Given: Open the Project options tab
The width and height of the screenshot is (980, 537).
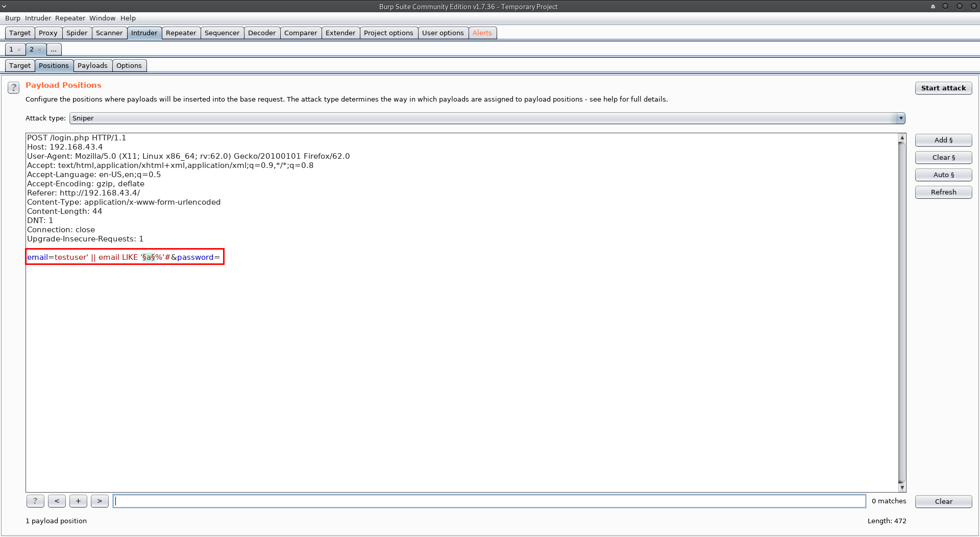Looking at the screenshot, I should pos(388,33).
